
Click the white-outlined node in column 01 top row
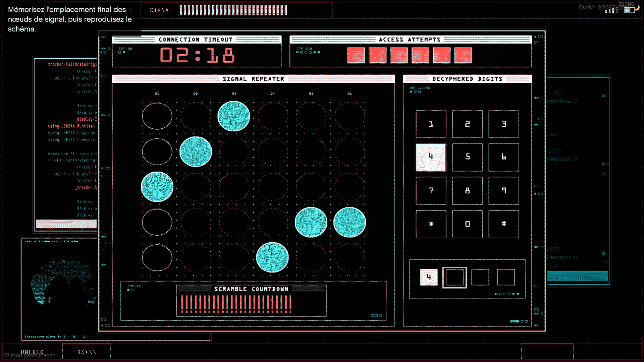[x=157, y=116]
